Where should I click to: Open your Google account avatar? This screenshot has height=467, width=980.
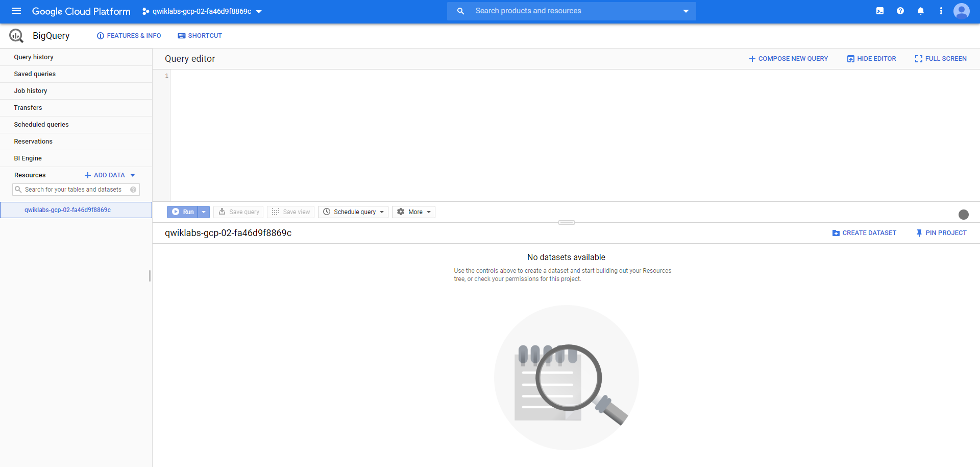[962, 11]
